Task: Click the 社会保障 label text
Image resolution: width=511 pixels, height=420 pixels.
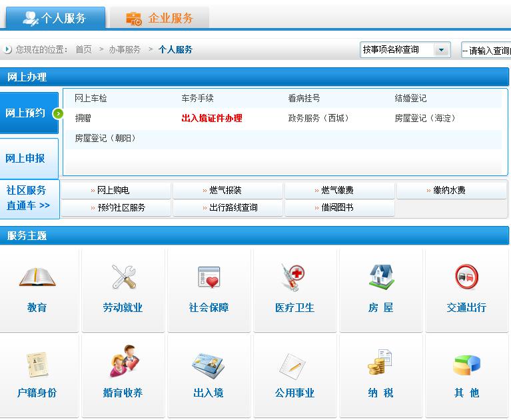Action: click(209, 307)
